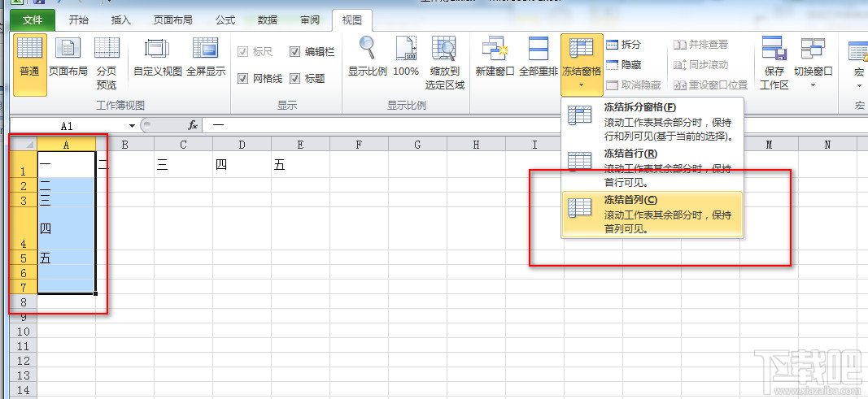Expand the Name Box dropdown arrow

(x=132, y=126)
